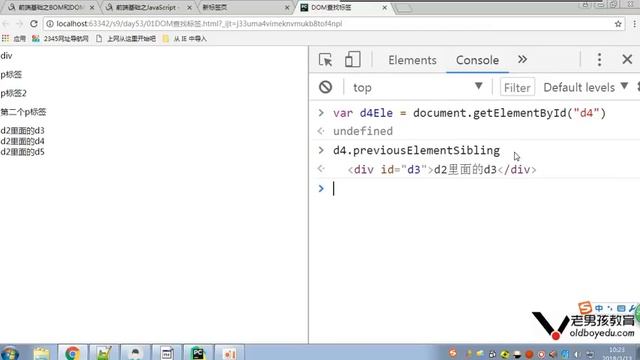640x360 pixels.
Task: Reload the page with the refresh button
Action: [34, 24]
